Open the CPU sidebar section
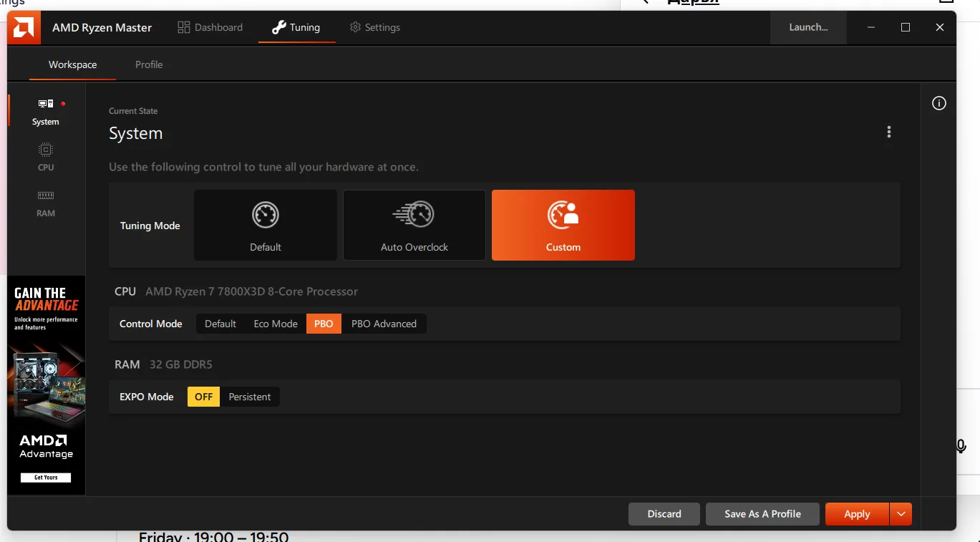 [x=46, y=156]
